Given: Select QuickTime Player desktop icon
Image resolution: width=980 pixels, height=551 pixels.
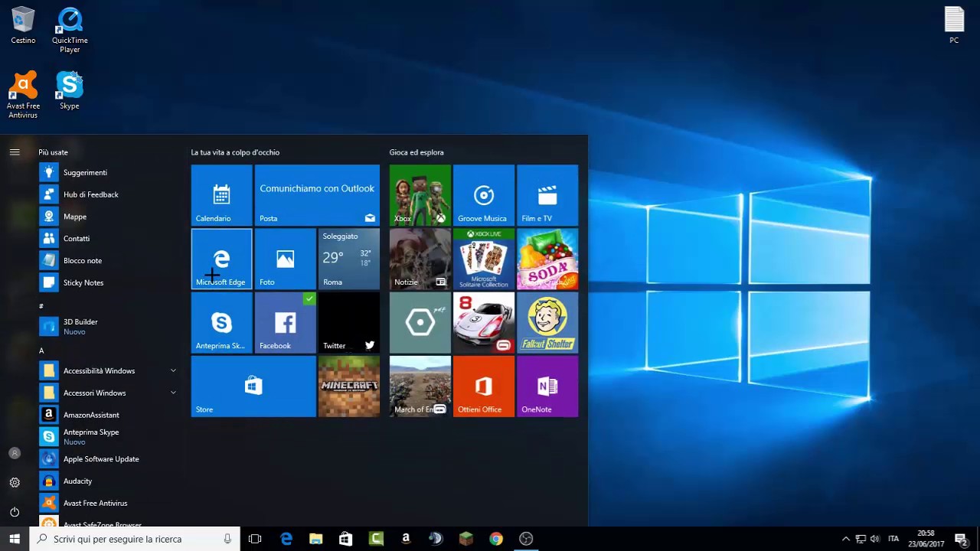Looking at the screenshot, I should coord(70,30).
